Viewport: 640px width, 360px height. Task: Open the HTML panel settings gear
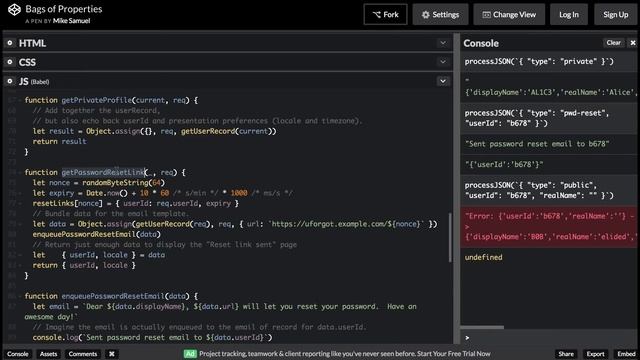[x=10, y=43]
